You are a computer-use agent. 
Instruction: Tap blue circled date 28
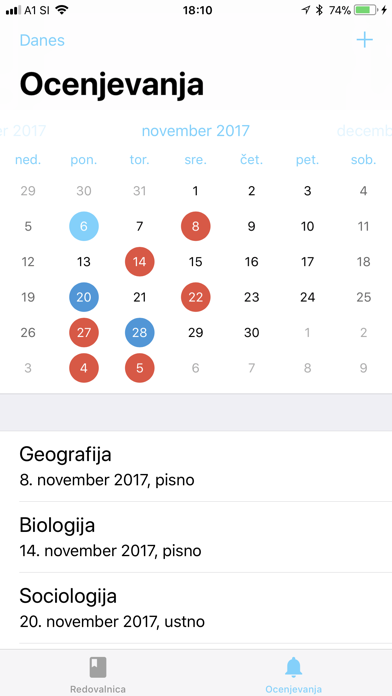pyautogui.click(x=140, y=332)
